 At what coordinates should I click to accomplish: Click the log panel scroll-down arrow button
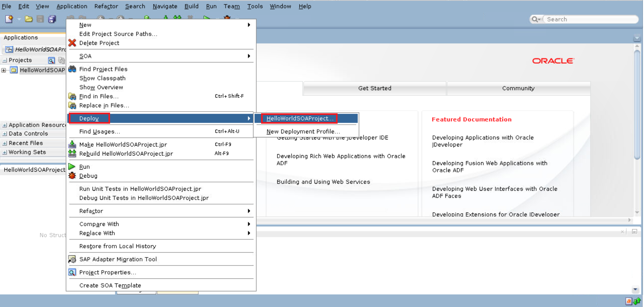pos(635,290)
